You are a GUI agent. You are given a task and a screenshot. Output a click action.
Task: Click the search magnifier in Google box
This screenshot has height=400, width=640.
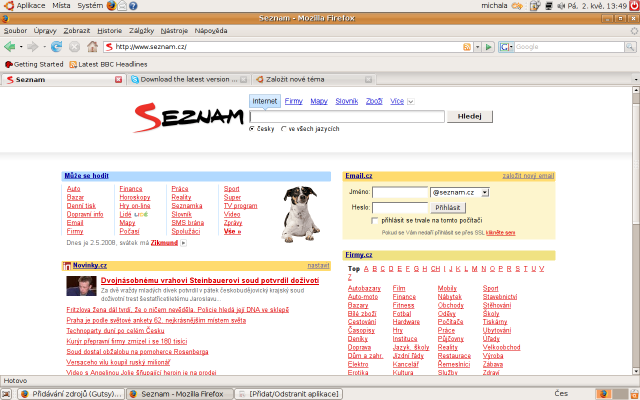tap(630, 47)
